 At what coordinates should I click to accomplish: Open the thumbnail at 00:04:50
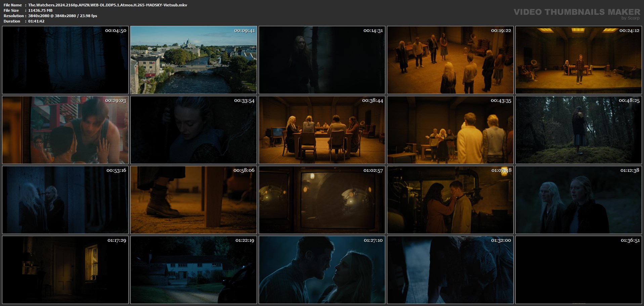(x=65, y=60)
